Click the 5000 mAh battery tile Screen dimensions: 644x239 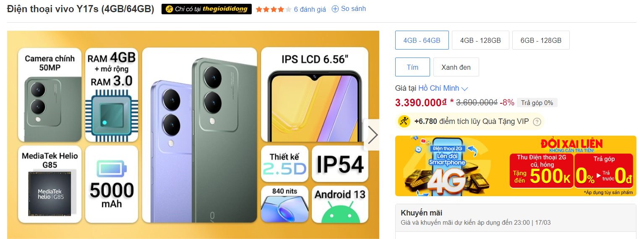coord(112,184)
